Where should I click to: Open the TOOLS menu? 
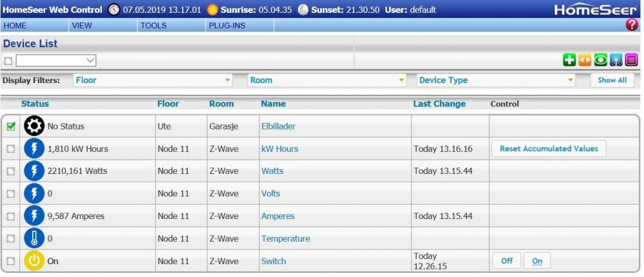tap(153, 26)
